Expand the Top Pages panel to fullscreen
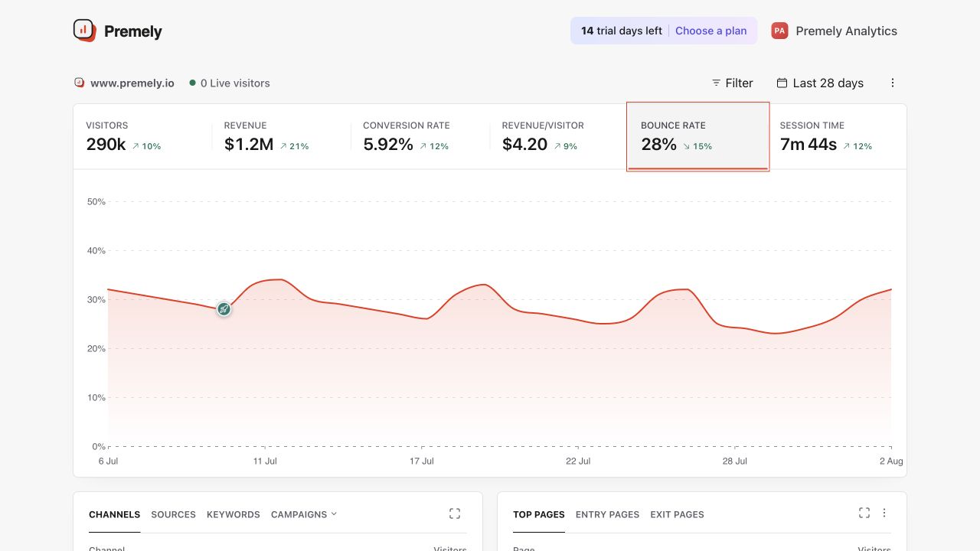Image resolution: width=980 pixels, height=551 pixels. [x=864, y=513]
